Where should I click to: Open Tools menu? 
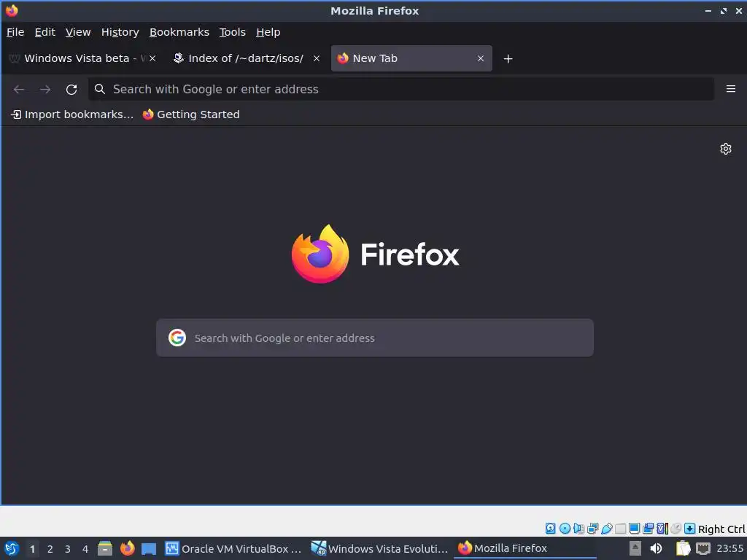pos(233,32)
